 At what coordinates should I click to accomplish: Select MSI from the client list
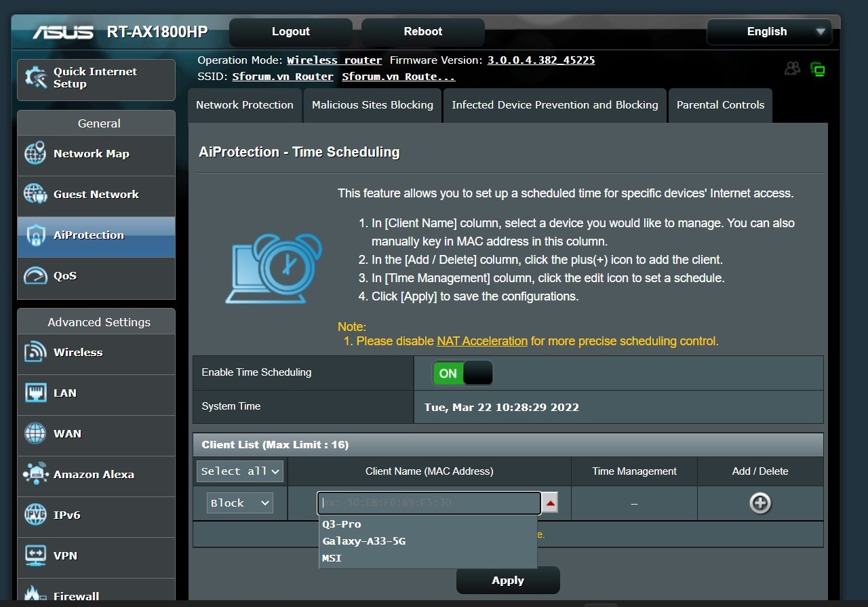[428, 558]
